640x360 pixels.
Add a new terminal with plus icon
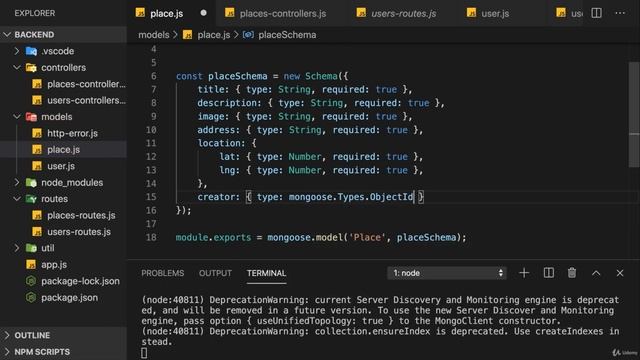click(524, 273)
